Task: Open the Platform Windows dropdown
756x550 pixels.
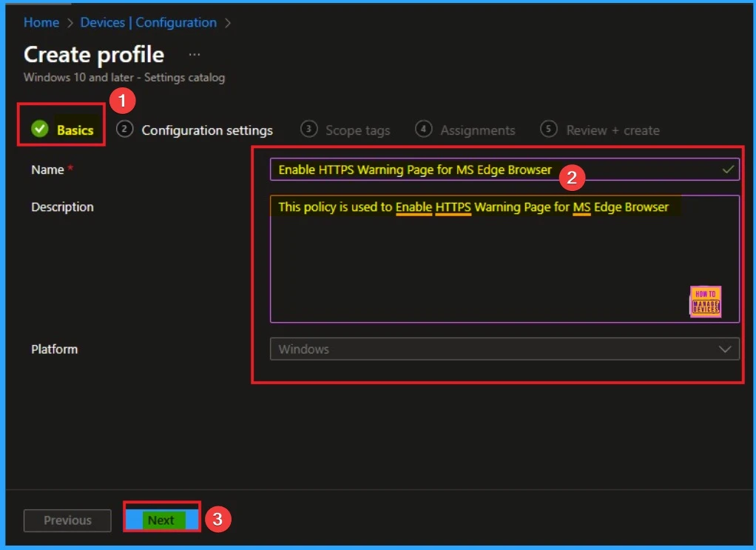Action: click(x=504, y=349)
